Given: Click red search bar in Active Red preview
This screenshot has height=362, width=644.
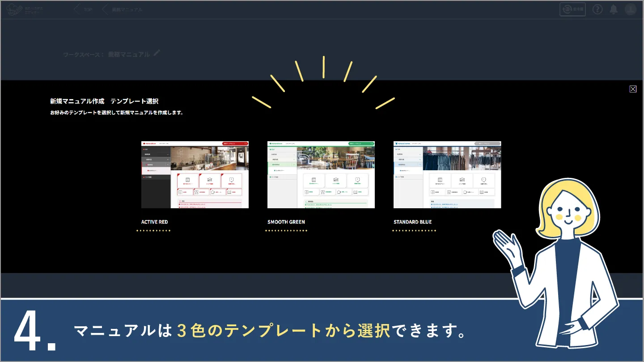Looking at the screenshot, I should coord(235,143).
